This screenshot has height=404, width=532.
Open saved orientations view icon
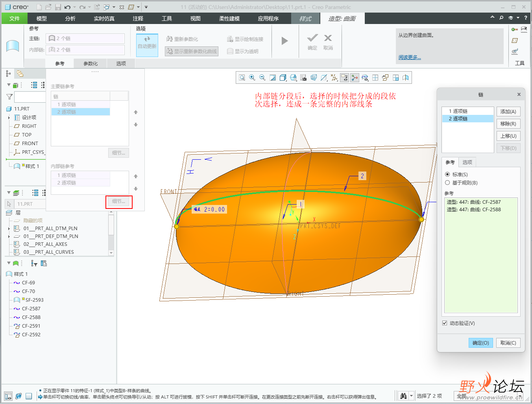point(293,78)
